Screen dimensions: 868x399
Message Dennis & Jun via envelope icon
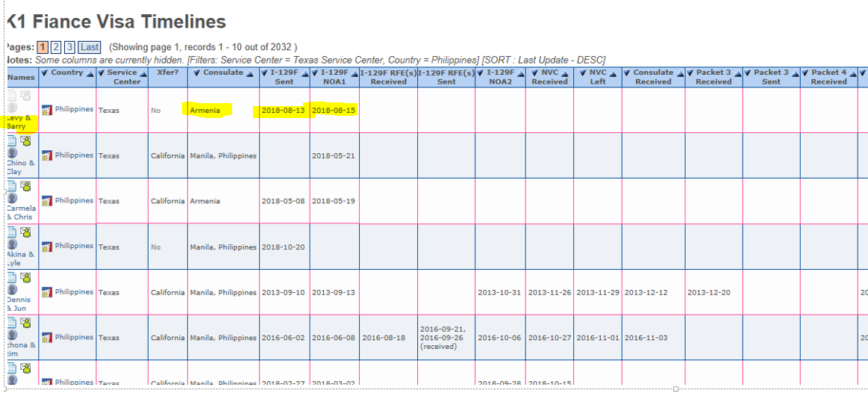[25, 276]
